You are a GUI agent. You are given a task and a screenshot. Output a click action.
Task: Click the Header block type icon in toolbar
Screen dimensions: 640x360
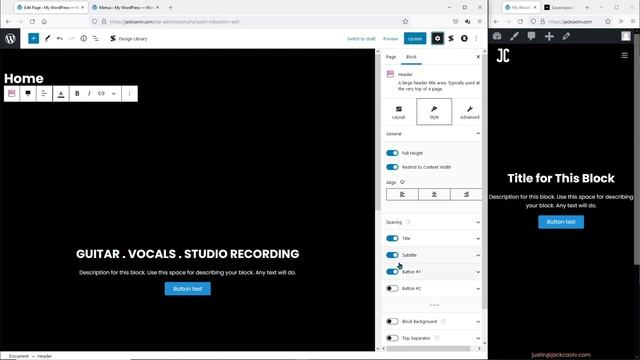pos(11,93)
